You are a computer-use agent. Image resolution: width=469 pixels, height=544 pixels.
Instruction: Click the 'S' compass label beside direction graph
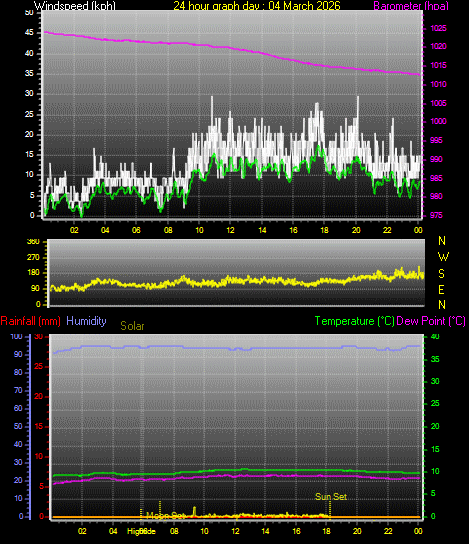441,273
